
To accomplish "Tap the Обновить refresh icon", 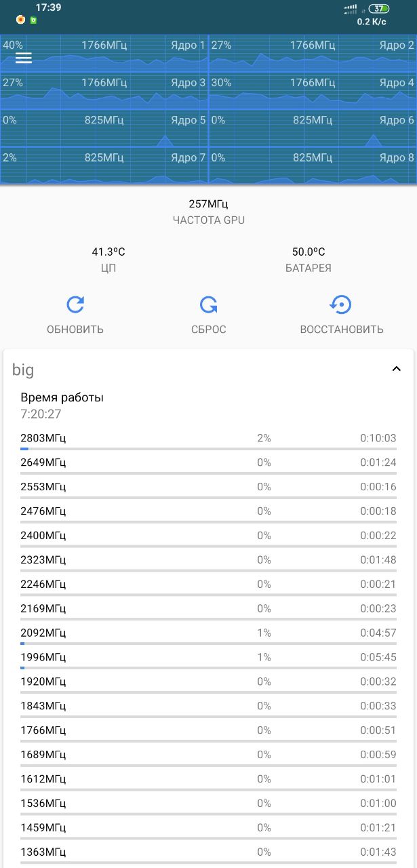I will (75, 305).
